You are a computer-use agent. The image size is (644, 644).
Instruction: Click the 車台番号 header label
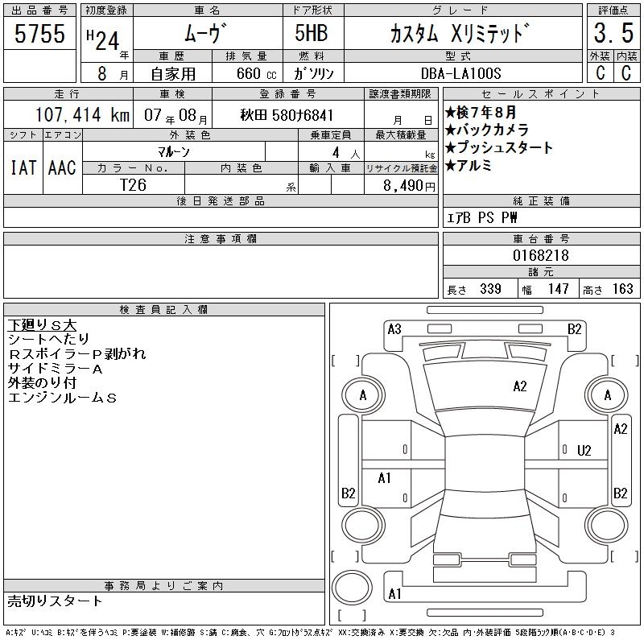541,238
